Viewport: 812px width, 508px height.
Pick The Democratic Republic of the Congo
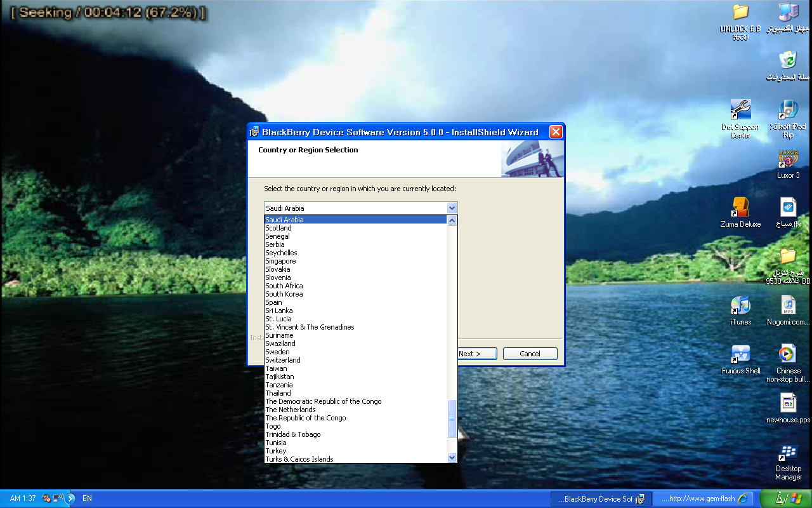356,401
